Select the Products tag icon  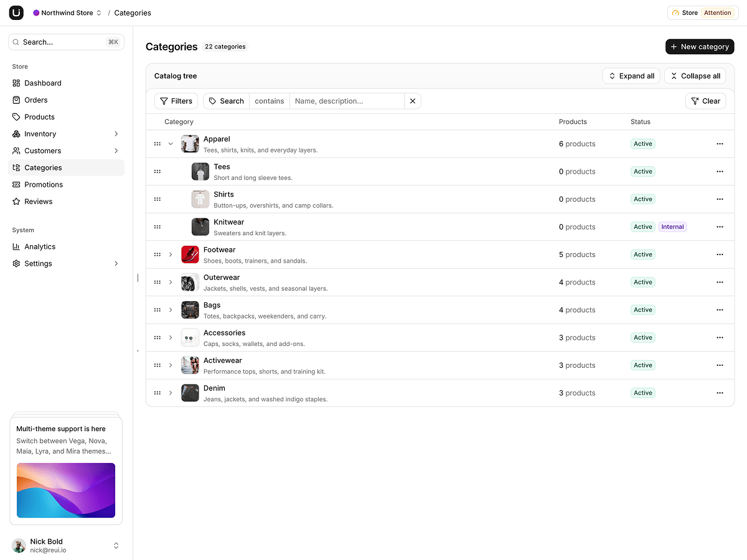[x=16, y=116]
